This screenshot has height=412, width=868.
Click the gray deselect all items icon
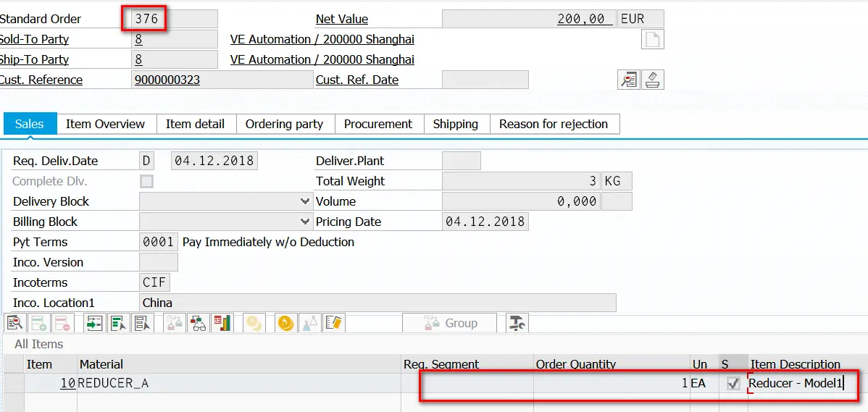coord(142,322)
